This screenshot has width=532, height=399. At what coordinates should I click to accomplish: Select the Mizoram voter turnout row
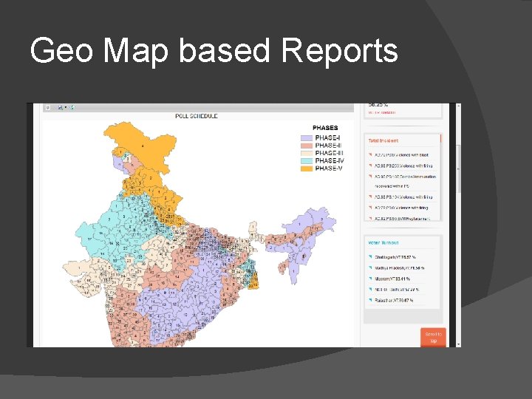point(392,279)
